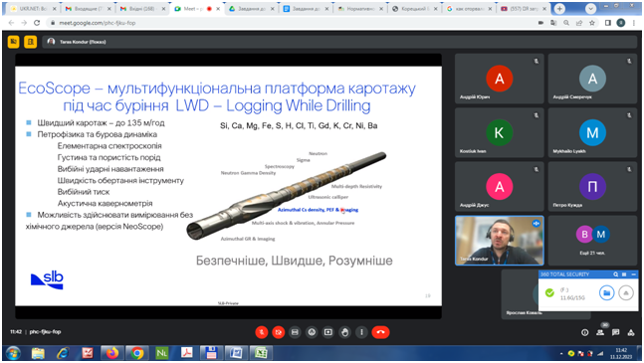This screenshot has width=644, height=363.
Task: Select Андрій Юрач participant tile
Action: 500,79
